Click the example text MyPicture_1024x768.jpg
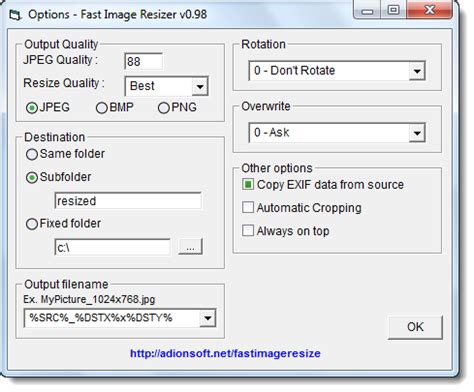474x392 pixels. coord(98,300)
